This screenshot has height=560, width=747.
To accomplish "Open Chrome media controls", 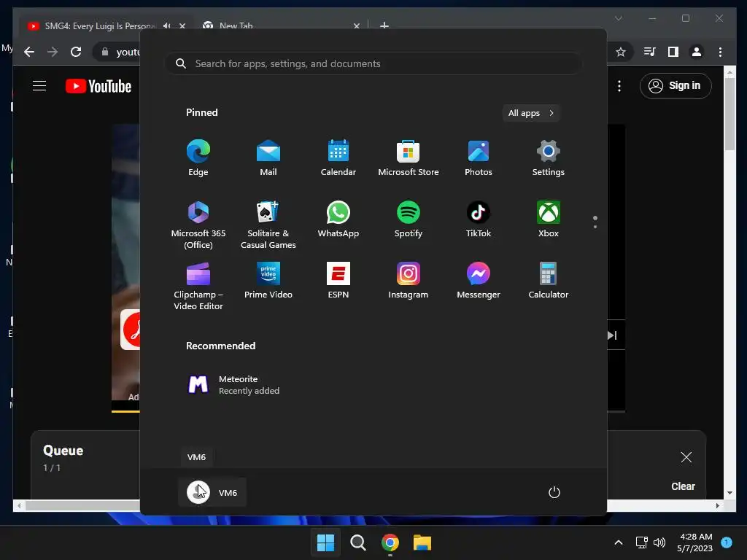I will tap(650, 52).
